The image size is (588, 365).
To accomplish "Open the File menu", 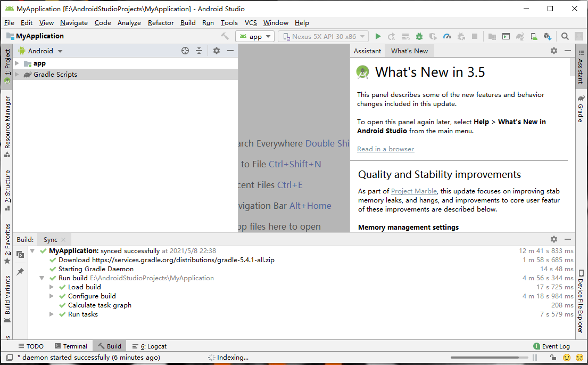I will click(x=9, y=23).
